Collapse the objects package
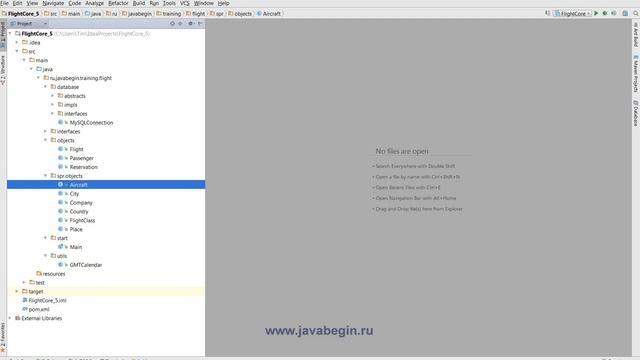The width and height of the screenshot is (640, 360). (x=45, y=140)
